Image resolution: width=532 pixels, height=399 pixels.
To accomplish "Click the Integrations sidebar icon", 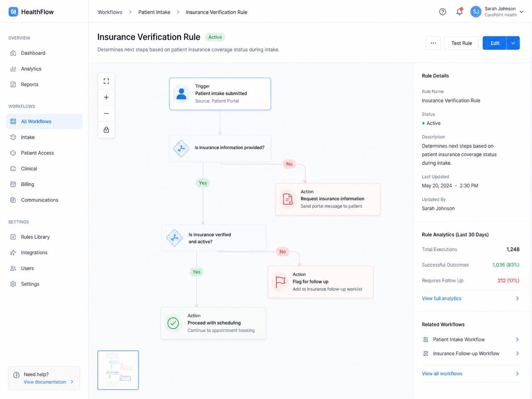I will [x=13, y=253].
